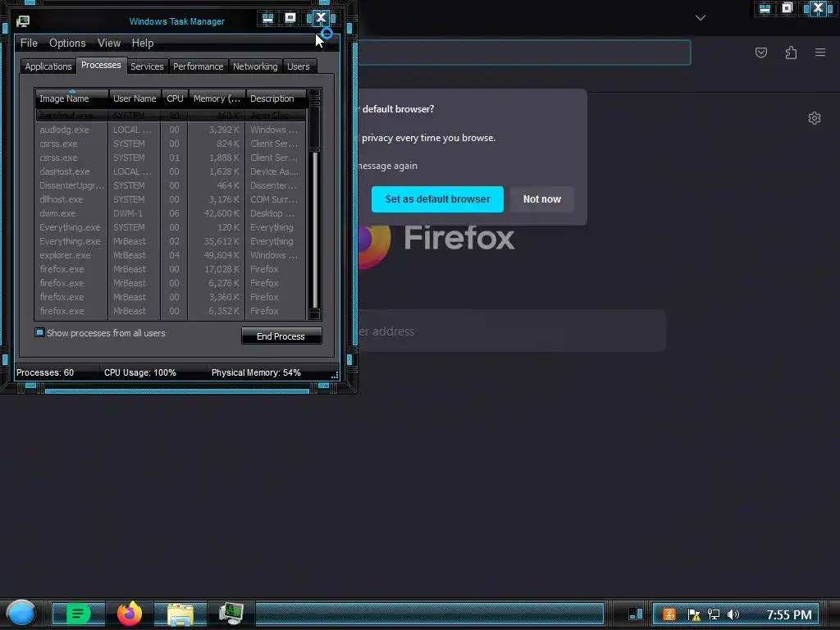
Task: Open Firefox hamburger application menu
Action: point(820,52)
